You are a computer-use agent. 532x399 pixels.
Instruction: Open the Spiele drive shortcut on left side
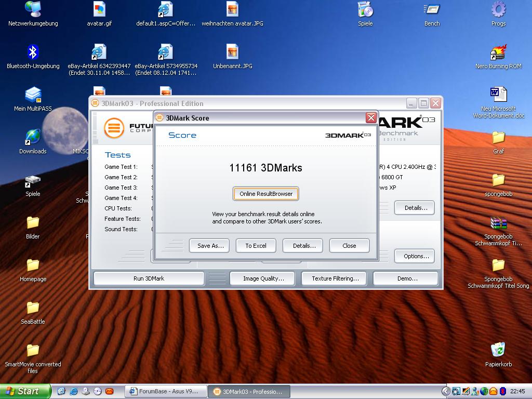pos(33,180)
